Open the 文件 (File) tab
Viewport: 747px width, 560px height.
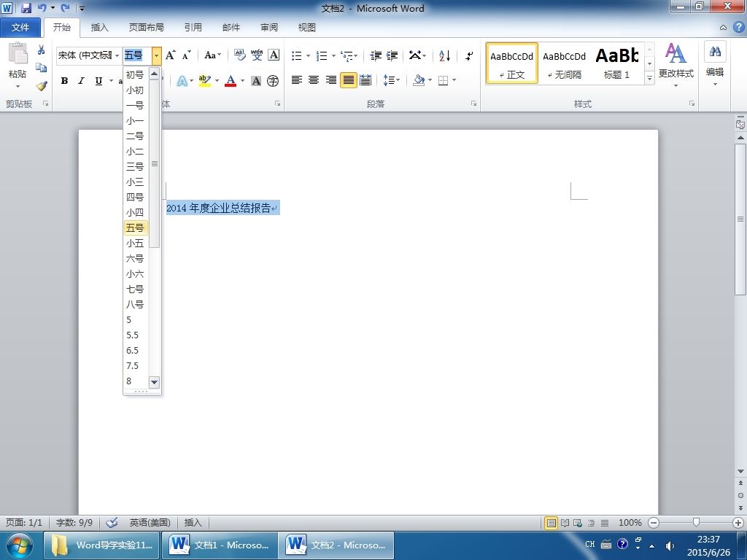point(20,28)
